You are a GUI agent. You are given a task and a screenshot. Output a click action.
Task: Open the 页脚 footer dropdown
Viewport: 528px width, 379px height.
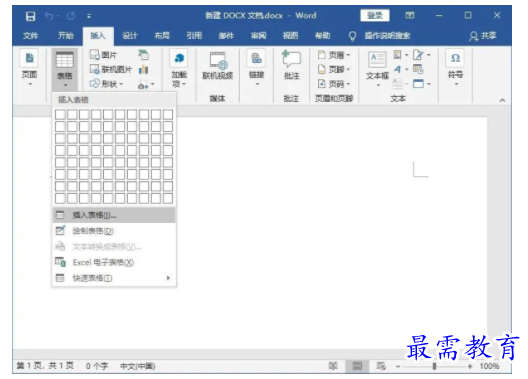334,69
